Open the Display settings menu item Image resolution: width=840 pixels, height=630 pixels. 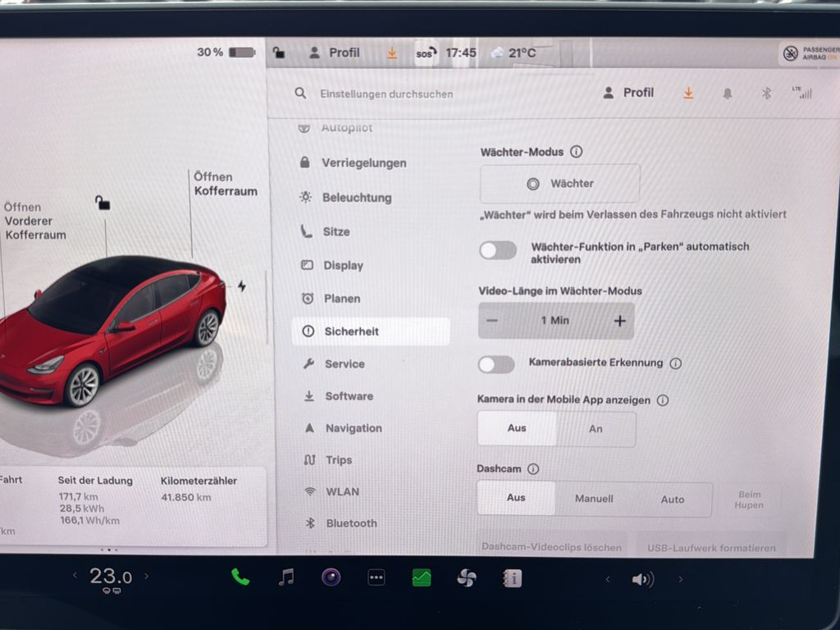click(x=343, y=266)
